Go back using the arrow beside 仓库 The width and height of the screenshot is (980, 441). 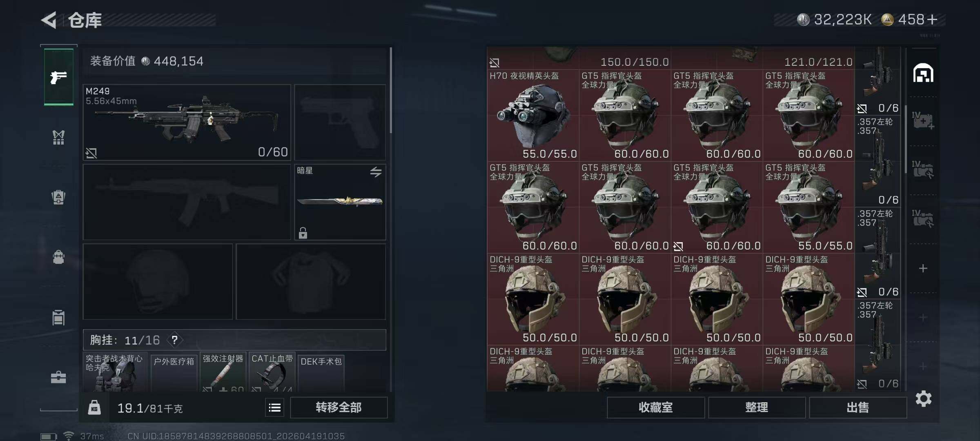49,20
